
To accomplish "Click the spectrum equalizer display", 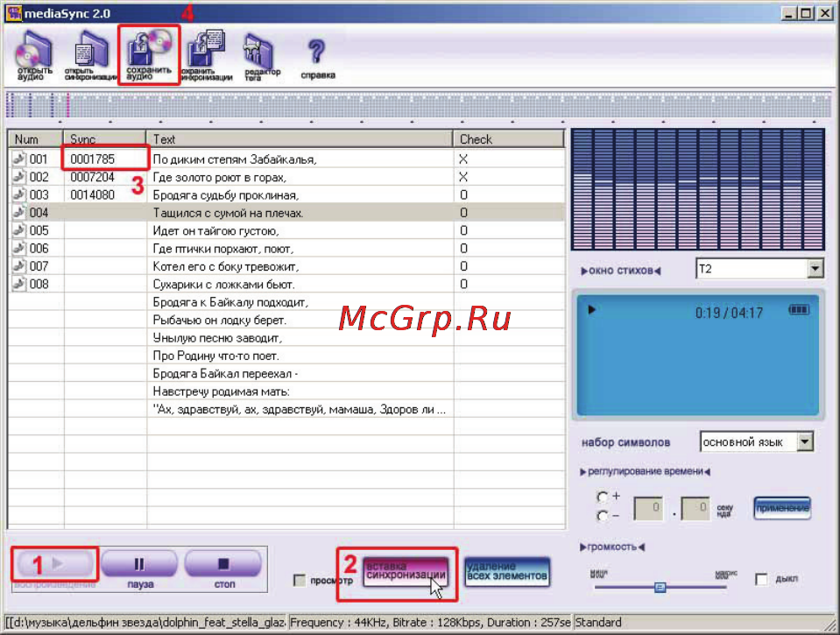I will 698,189.
